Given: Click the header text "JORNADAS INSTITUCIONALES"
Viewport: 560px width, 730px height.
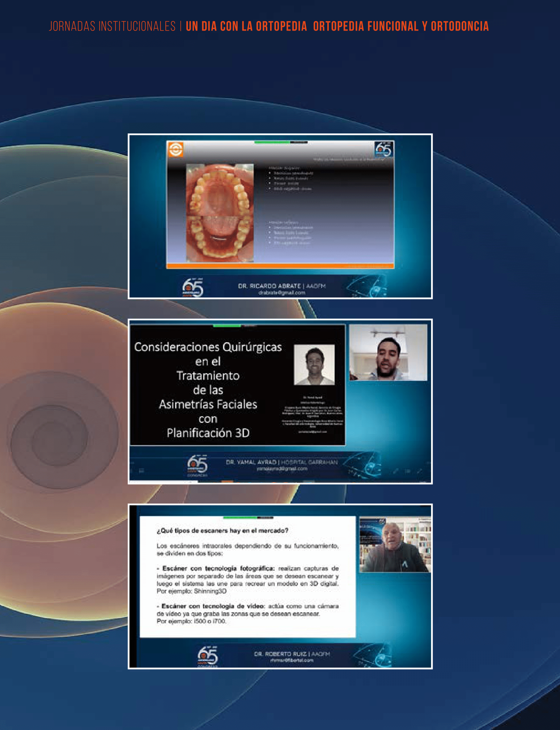Looking at the screenshot, I should click(112, 26).
